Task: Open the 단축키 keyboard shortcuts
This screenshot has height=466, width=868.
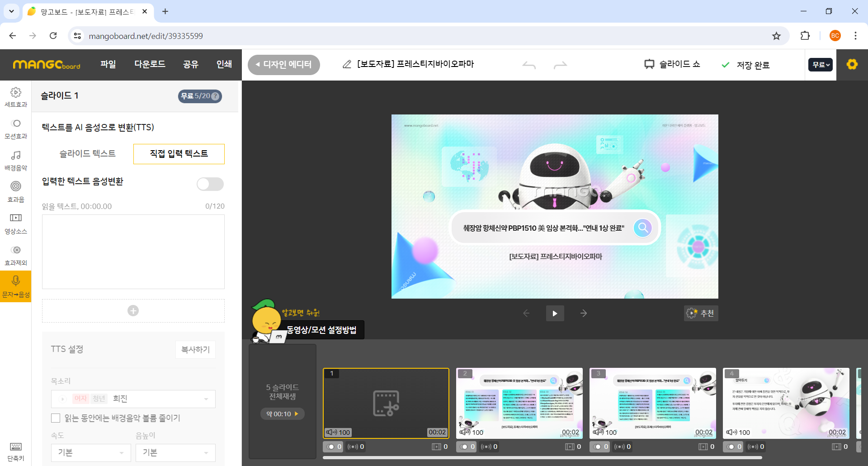Action: (x=16, y=452)
